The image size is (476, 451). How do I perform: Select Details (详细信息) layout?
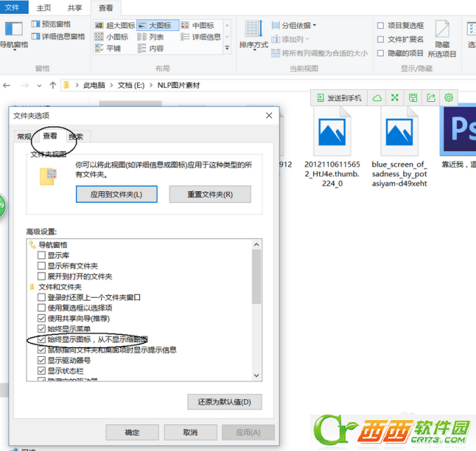pos(200,37)
